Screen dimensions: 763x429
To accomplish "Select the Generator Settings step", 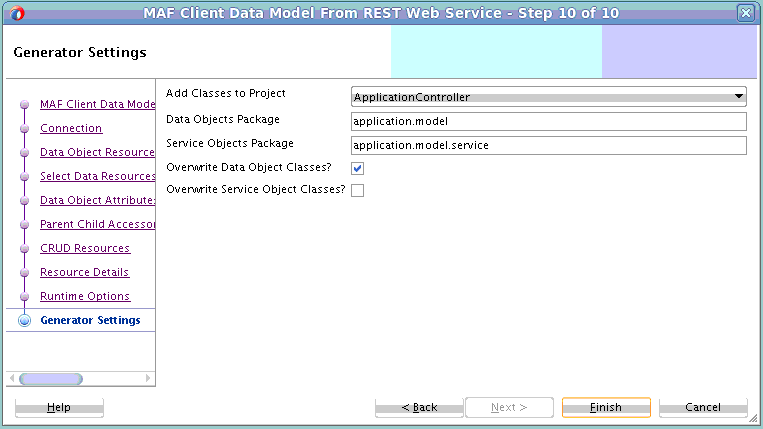I will (x=90, y=320).
